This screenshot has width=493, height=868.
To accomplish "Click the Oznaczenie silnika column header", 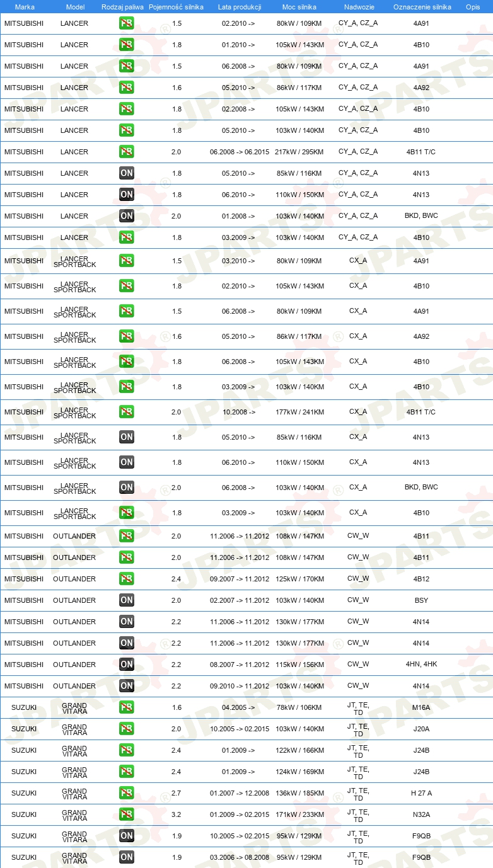I will coord(422,7).
